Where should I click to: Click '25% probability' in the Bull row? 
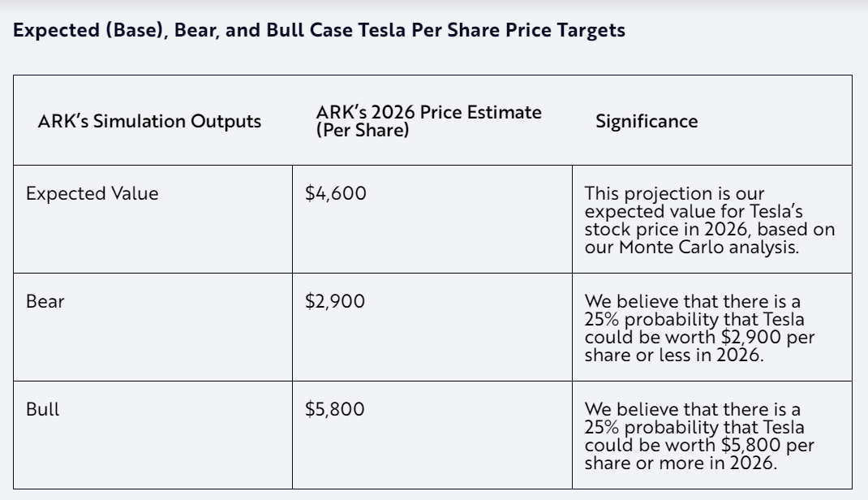point(642,428)
